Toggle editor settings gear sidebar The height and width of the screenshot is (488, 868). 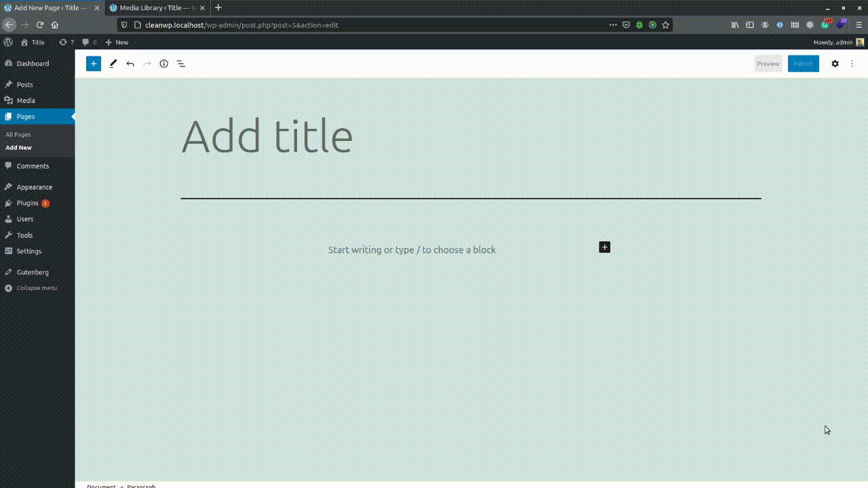pyautogui.click(x=835, y=64)
